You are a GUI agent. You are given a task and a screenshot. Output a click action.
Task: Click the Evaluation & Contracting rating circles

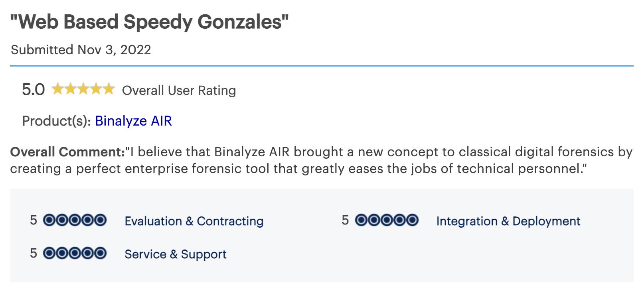pyautogui.click(x=75, y=220)
